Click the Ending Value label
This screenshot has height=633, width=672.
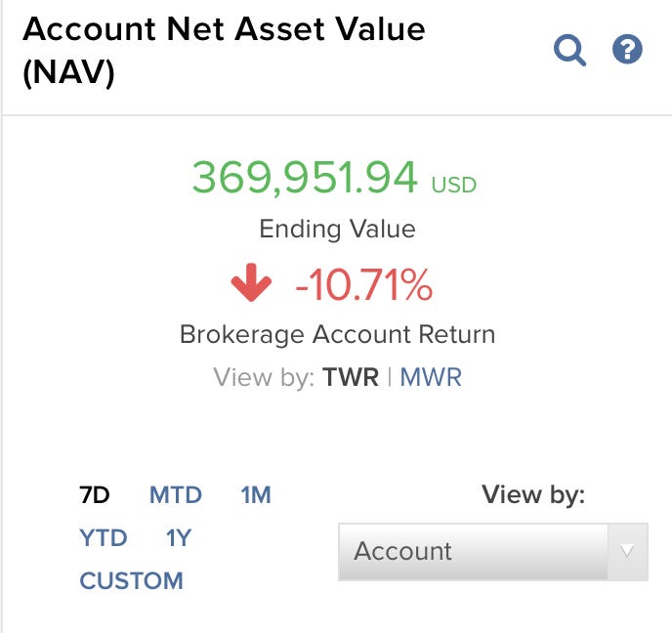337,230
